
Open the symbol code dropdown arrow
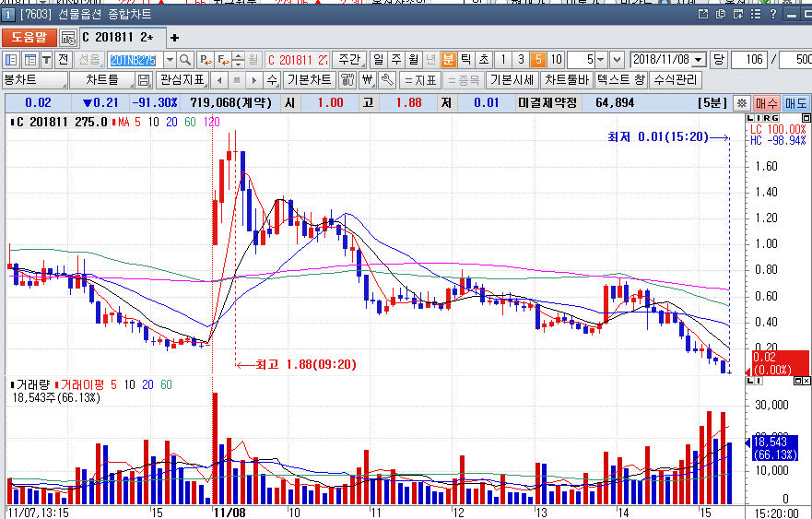click(170, 59)
